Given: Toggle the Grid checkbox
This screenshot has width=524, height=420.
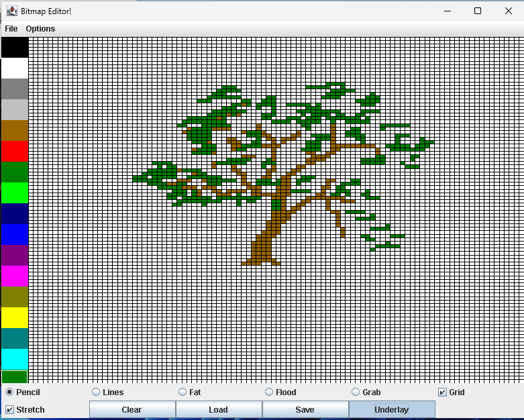Looking at the screenshot, I should coord(451,392).
